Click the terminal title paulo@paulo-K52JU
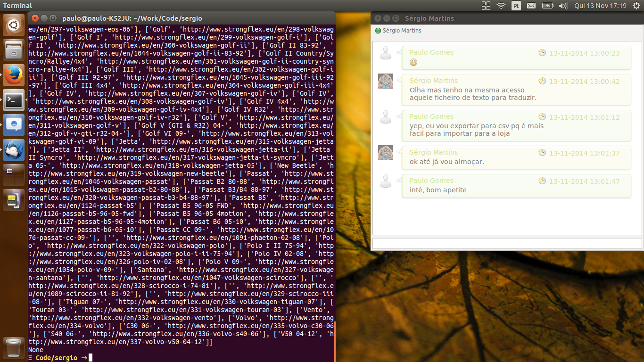This screenshot has height=362, width=644. 132,18
